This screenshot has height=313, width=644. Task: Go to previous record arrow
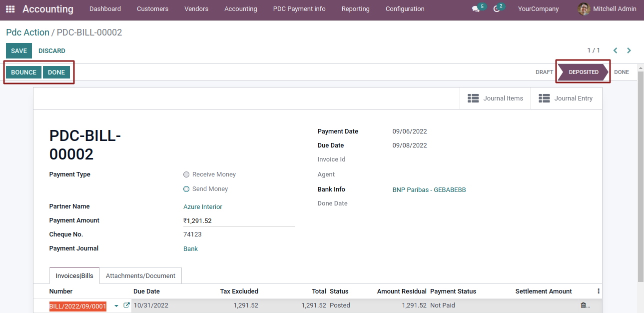[616, 50]
